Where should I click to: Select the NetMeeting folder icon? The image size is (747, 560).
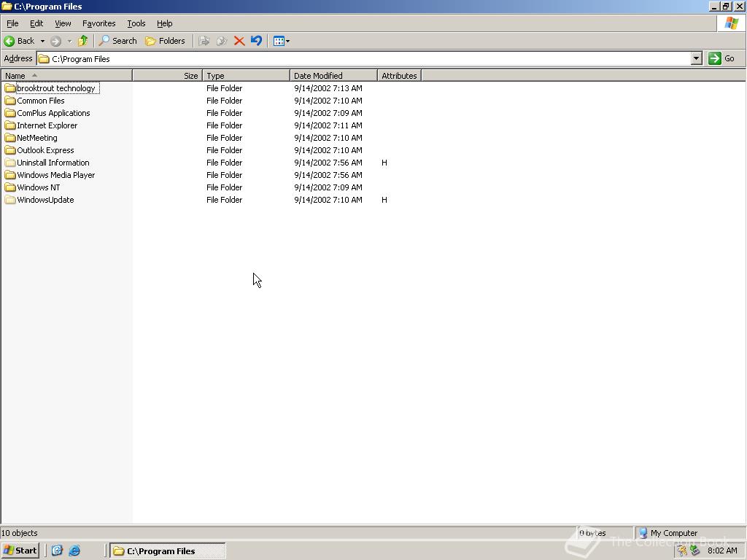[10, 138]
